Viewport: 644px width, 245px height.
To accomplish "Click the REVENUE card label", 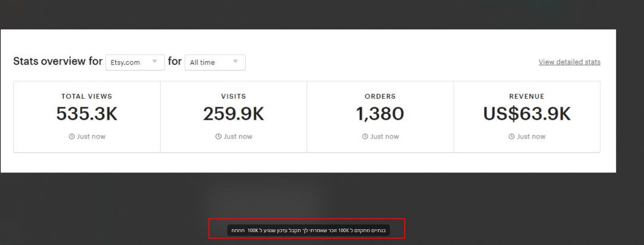I will [527, 96].
